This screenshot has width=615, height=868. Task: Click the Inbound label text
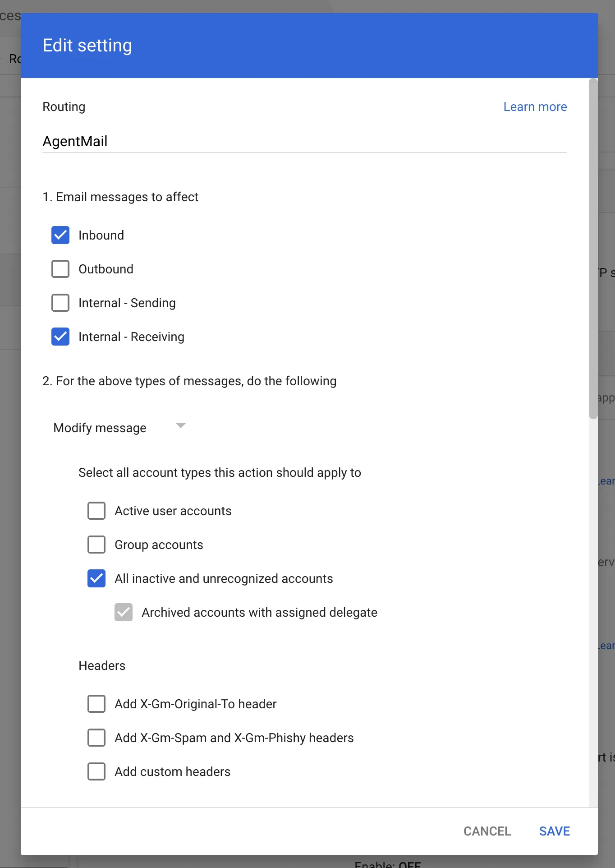click(x=101, y=235)
